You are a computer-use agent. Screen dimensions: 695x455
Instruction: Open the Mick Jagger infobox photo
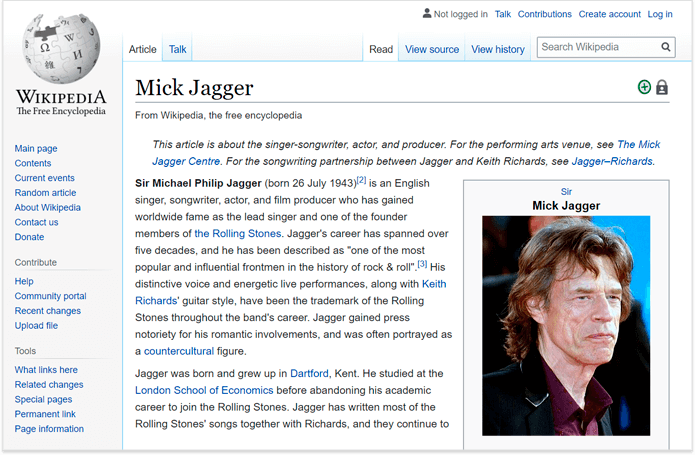[566, 326]
